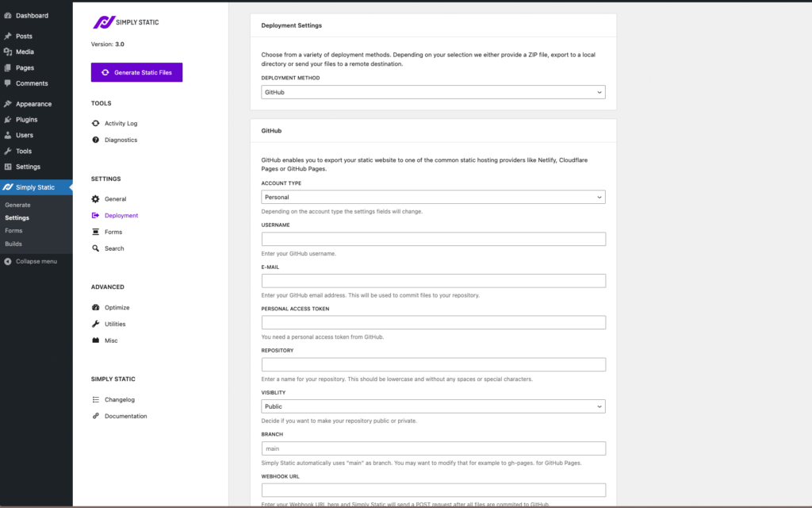
Task: Focus the E-mail input field
Action: [433, 281]
